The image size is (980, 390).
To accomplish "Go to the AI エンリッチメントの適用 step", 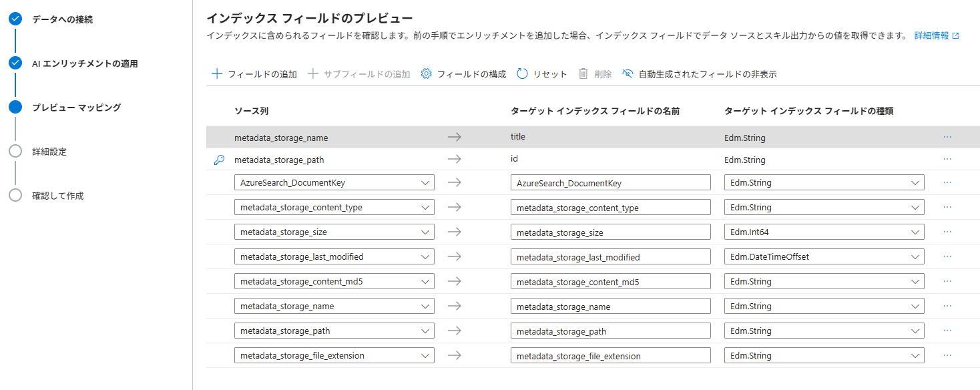I will [x=85, y=63].
